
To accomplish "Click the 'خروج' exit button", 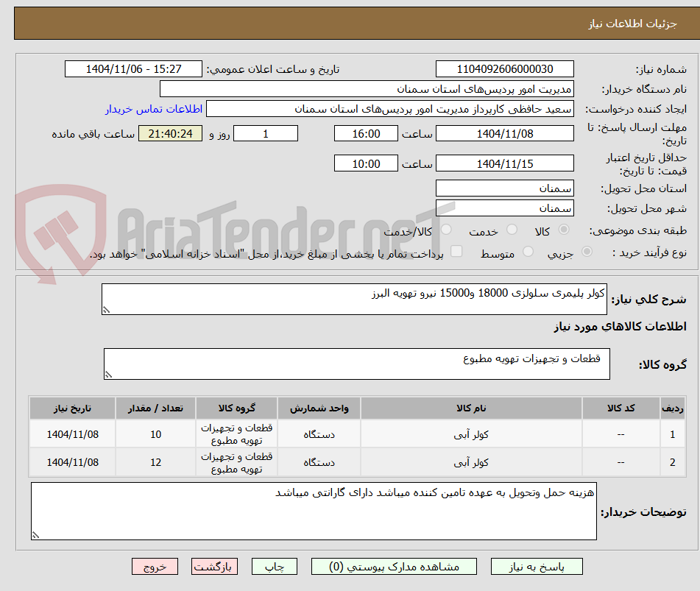I will [x=155, y=567].
